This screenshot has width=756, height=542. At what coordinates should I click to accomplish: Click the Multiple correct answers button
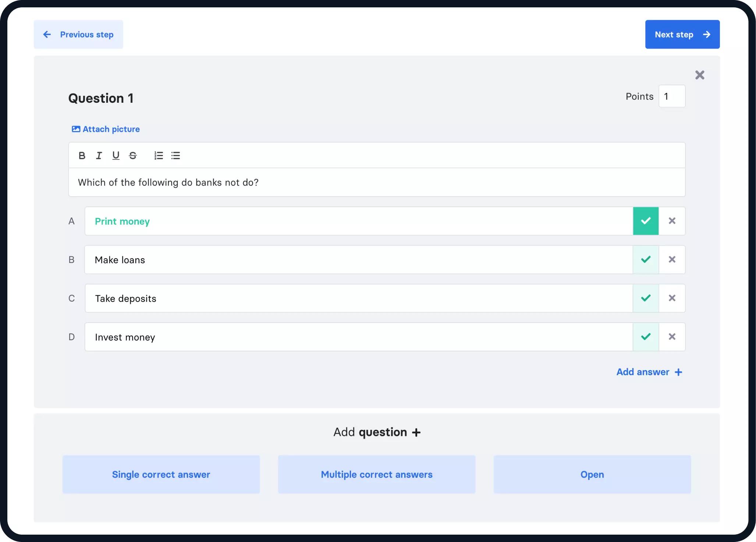(x=377, y=475)
